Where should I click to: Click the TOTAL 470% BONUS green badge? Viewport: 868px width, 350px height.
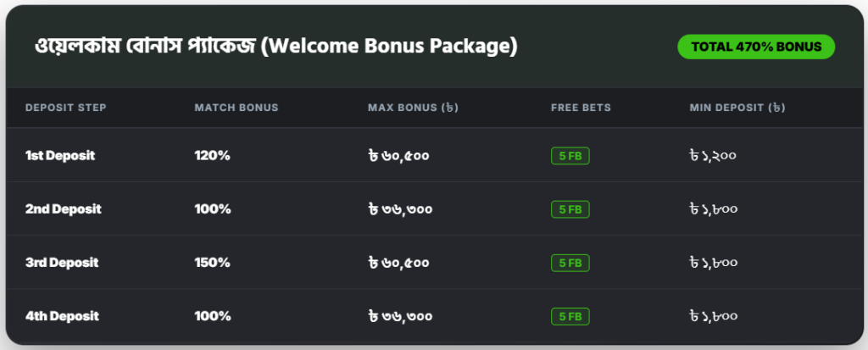[x=756, y=47]
